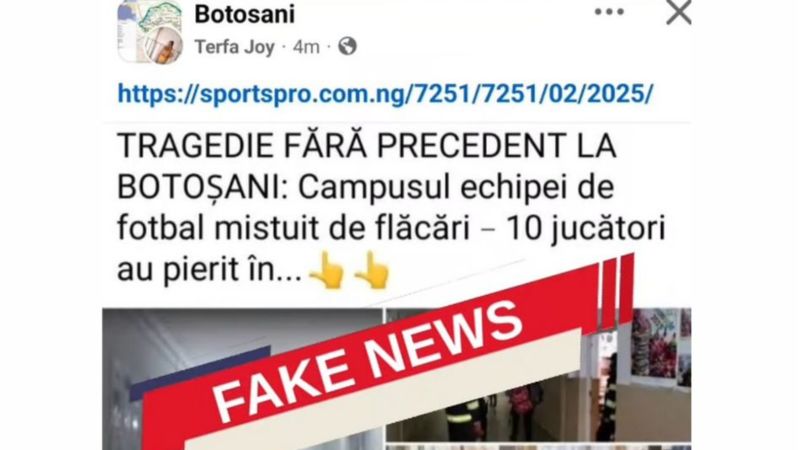Open Terfa Joy's profile name

pyautogui.click(x=235, y=47)
